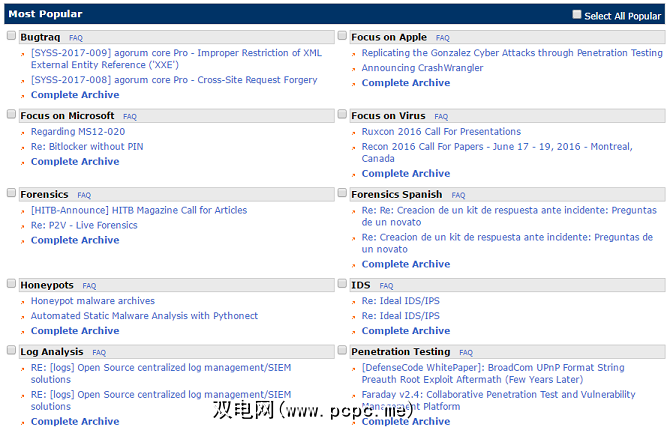The image size is (670, 433).
Task: Read Honeypot malware archives post
Action: tap(93, 301)
